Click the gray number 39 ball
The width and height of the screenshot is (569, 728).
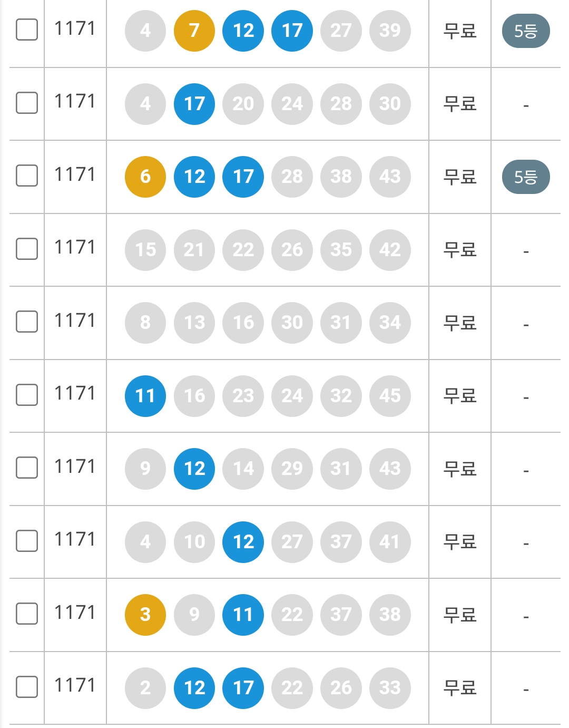390,31
